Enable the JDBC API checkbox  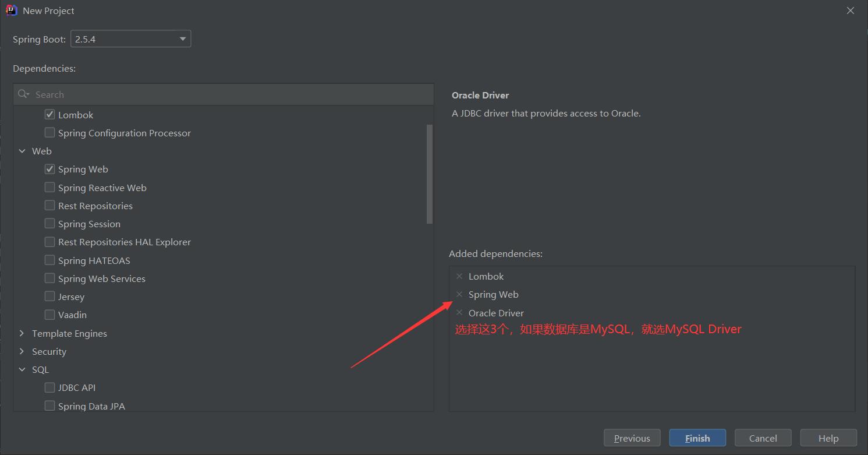49,387
